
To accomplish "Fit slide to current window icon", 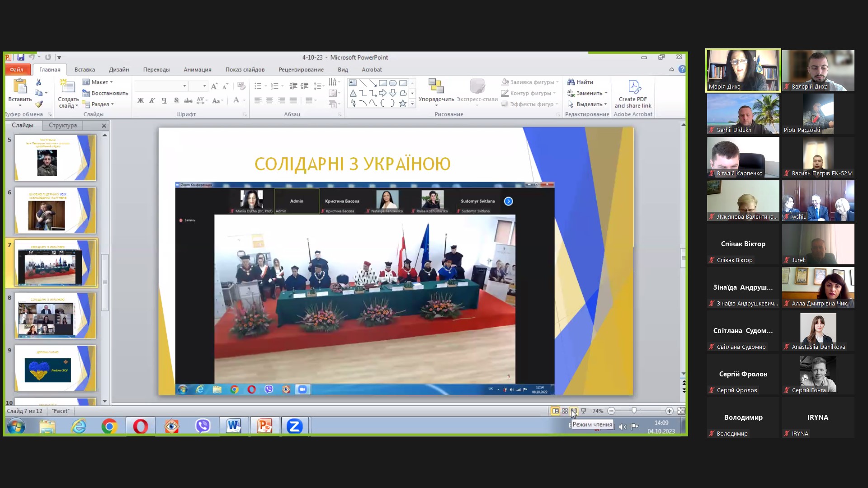I will pos(681,411).
